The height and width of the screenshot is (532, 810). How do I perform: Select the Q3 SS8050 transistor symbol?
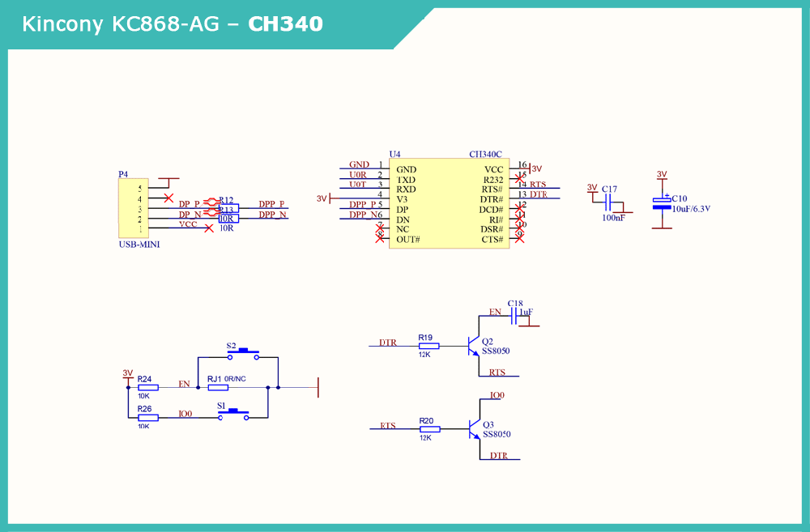[473, 429]
